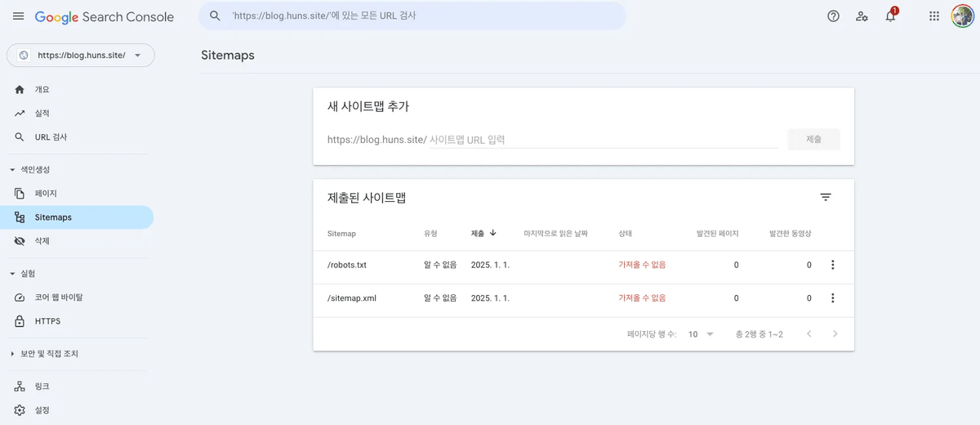Sort by 발견된 페이지 column header

click(x=716, y=234)
